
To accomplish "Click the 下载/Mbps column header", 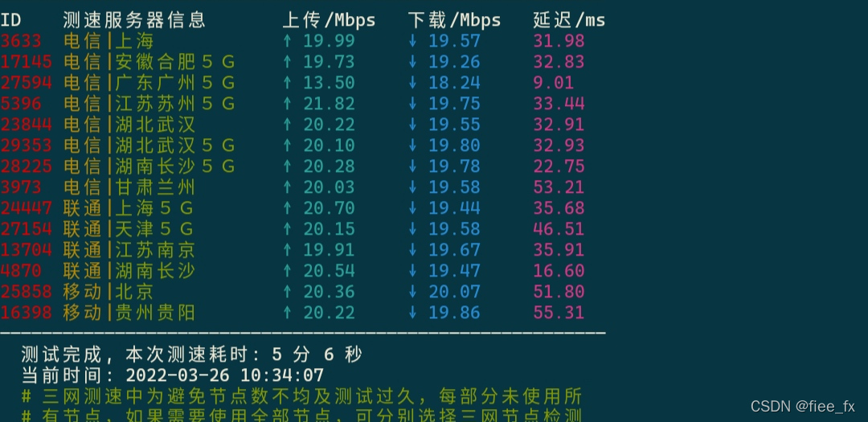I will 454,19.
